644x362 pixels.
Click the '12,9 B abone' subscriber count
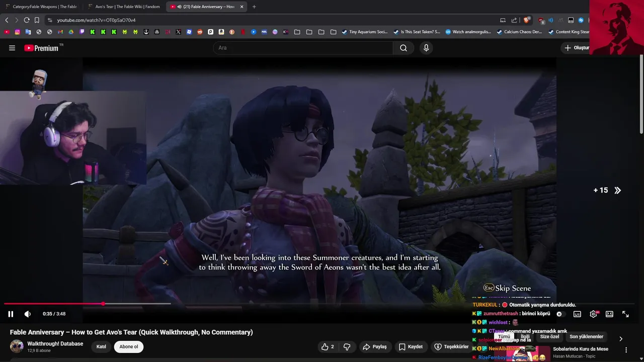click(x=39, y=350)
